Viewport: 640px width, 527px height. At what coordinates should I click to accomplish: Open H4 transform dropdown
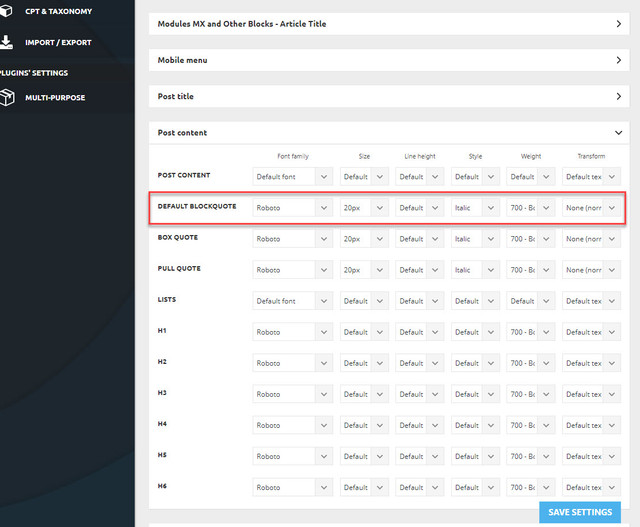(591, 425)
